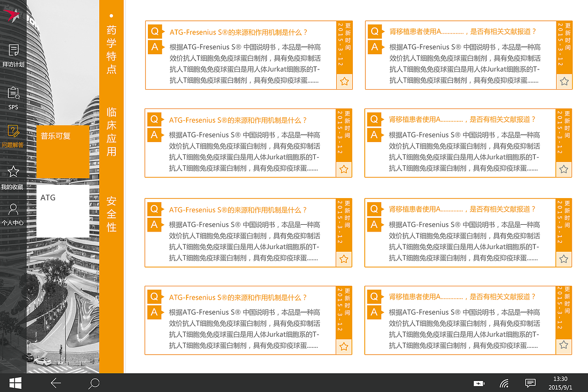Open taskbar search magnifier

click(x=94, y=383)
